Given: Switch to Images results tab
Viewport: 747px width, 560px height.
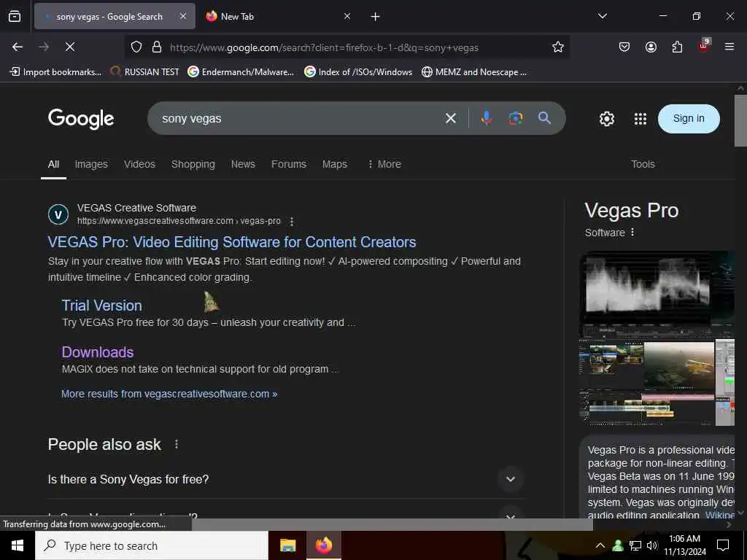Looking at the screenshot, I should tap(91, 164).
